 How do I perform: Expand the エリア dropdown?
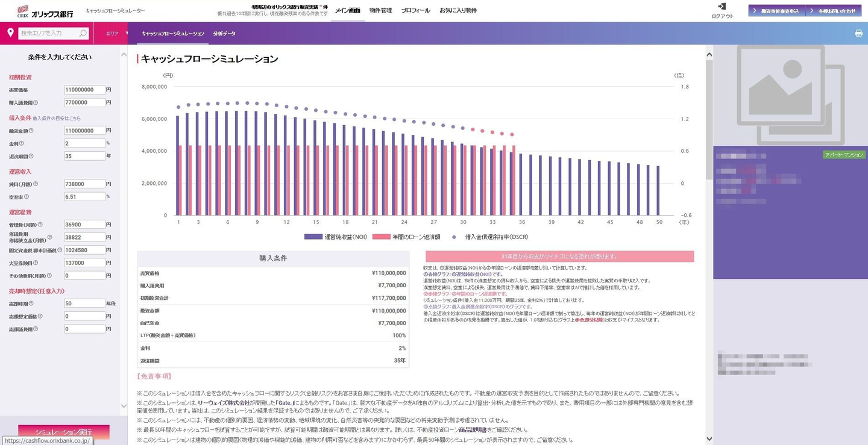(116, 33)
